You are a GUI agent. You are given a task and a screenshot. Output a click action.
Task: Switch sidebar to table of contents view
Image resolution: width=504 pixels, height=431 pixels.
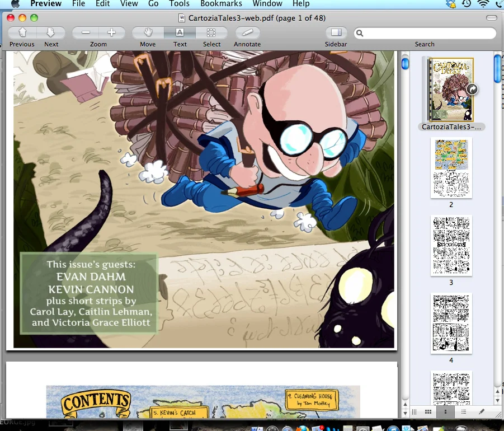464,412
